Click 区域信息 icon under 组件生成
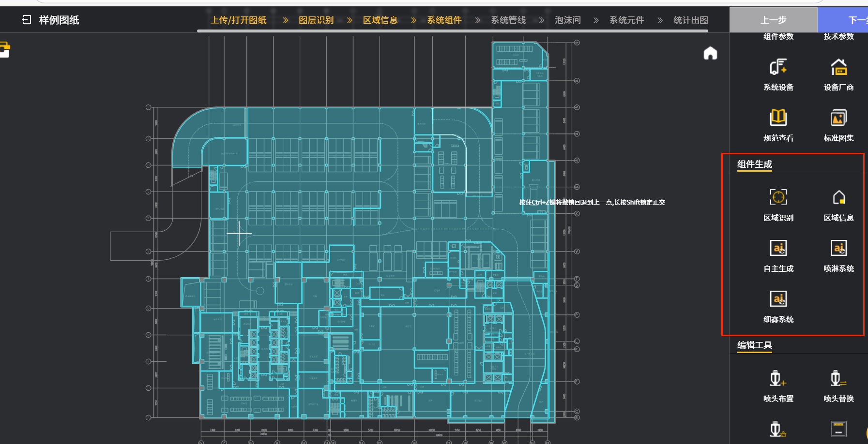Image resolution: width=868 pixels, height=444 pixels. [838, 198]
